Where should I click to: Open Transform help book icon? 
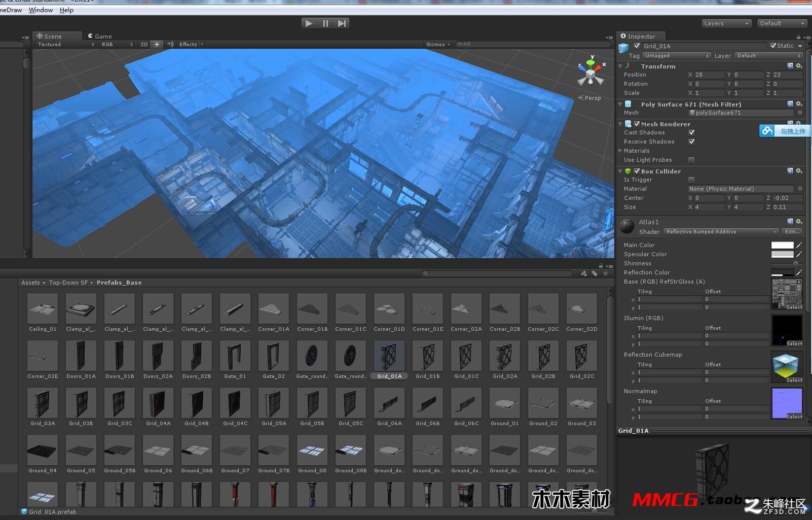pyautogui.click(x=790, y=66)
